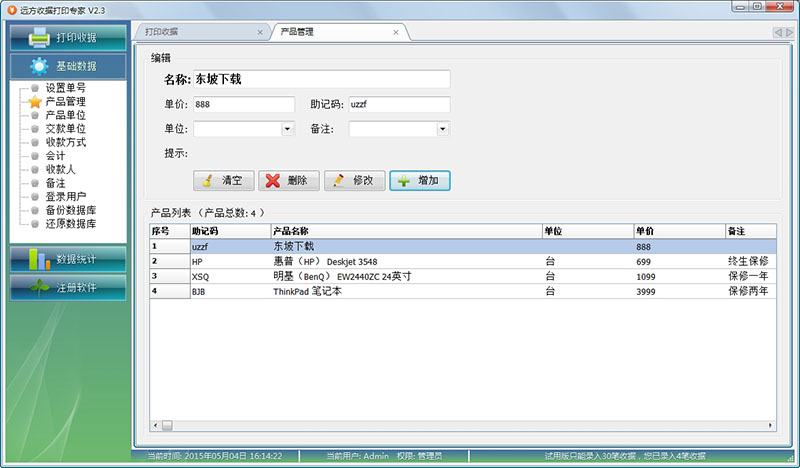Click the 清空 button

(x=223, y=181)
